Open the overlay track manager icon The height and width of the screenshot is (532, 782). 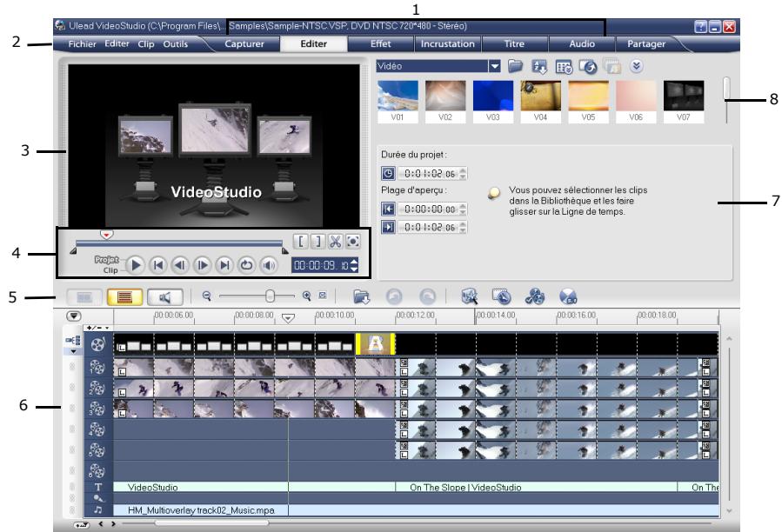click(535, 296)
